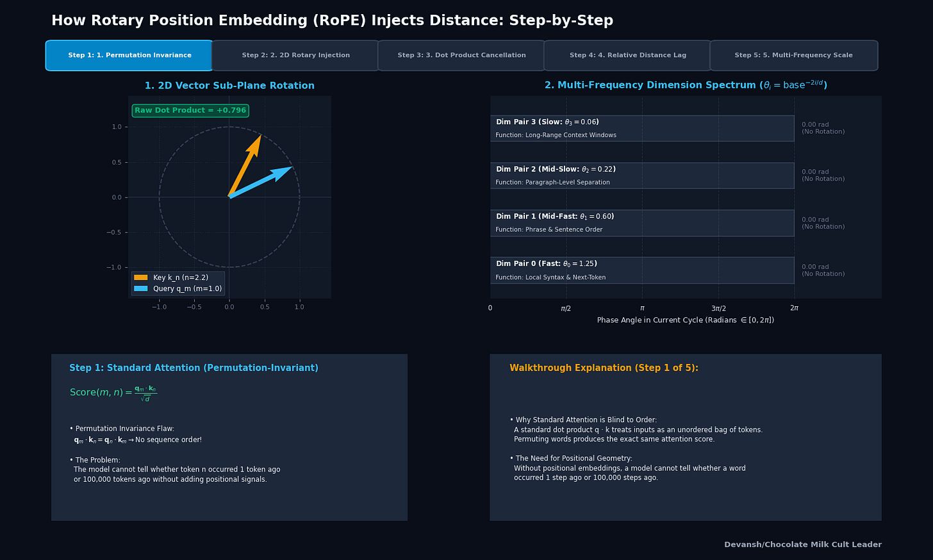This screenshot has width=933, height=560.
Task: Click 'Walkthrough Explanation (Step 1 of 5)' heading
Action: coord(604,368)
